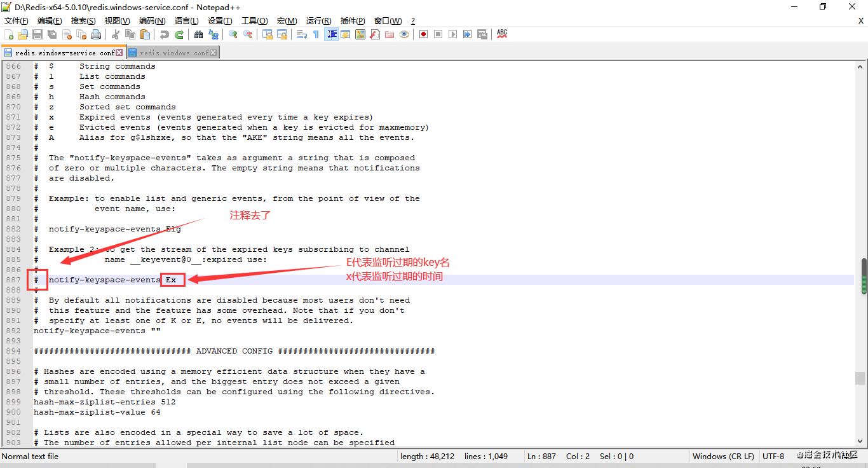
Task: Close the redis.windows-service.conf tab
Action: [x=118, y=52]
